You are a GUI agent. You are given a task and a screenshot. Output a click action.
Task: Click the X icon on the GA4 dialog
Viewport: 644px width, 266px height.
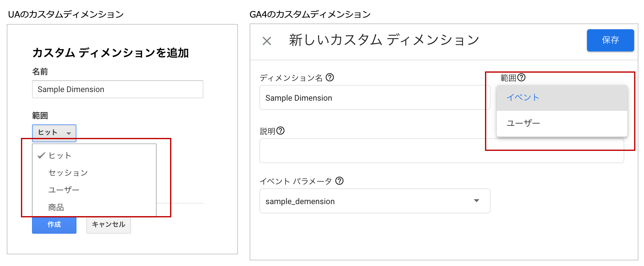pyautogui.click(x=267, y=40)
